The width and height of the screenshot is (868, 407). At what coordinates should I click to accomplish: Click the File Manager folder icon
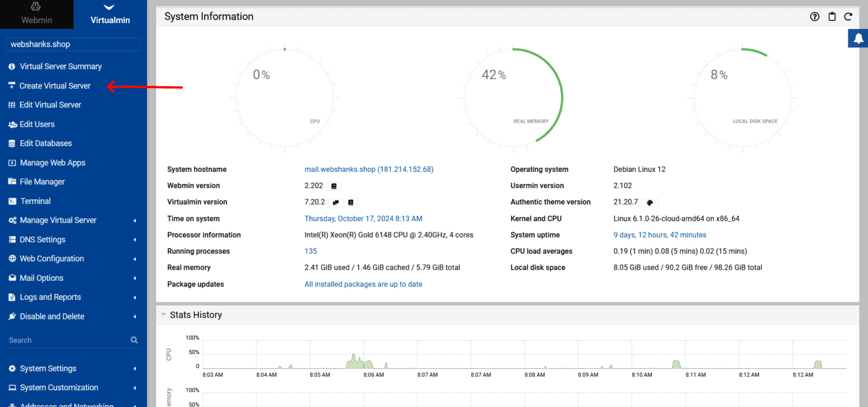click(x=12, y=181)
